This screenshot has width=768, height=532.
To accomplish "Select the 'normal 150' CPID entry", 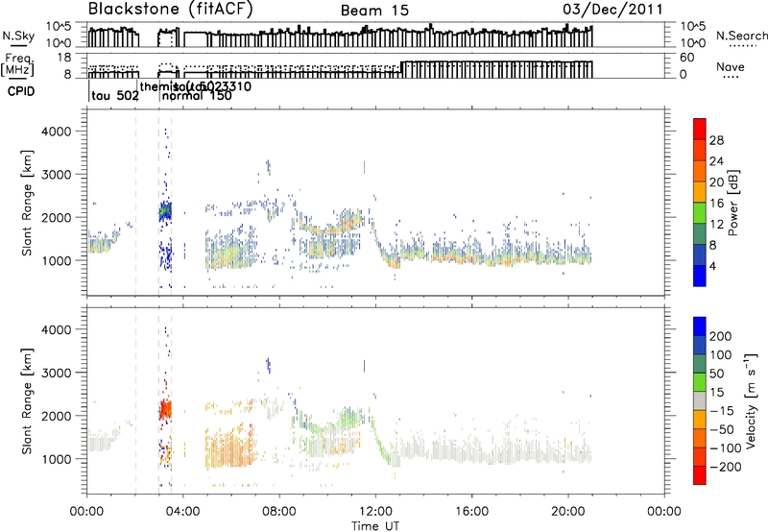I will (x=197, y=96).
